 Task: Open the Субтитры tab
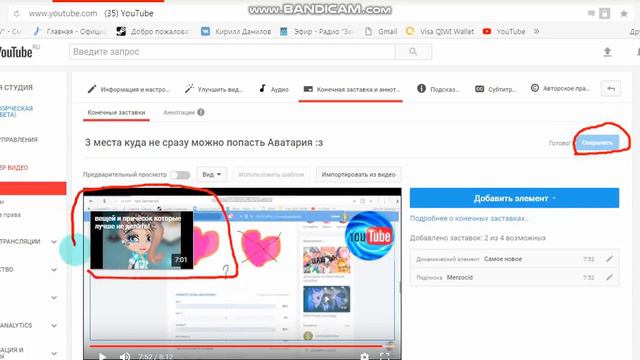pos(496,89)
